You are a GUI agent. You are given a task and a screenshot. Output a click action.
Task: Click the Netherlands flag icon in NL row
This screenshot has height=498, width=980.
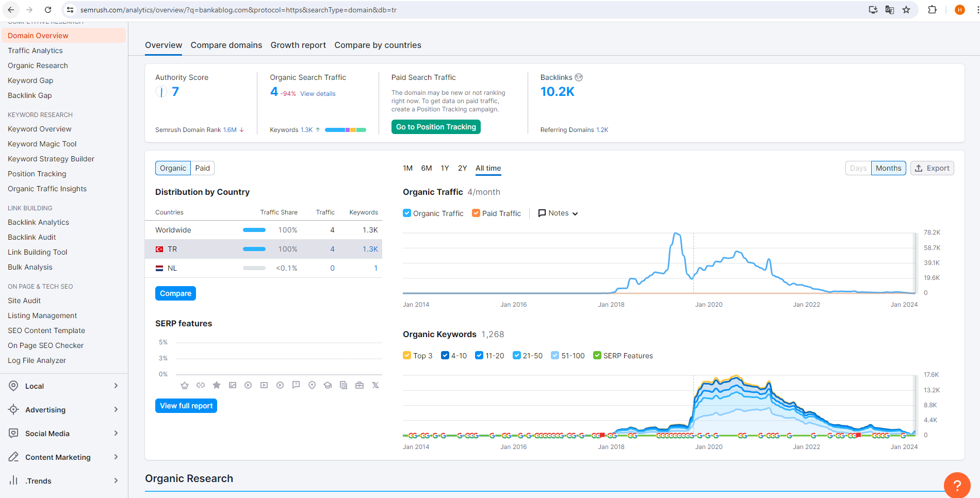[x=159, y=269]
